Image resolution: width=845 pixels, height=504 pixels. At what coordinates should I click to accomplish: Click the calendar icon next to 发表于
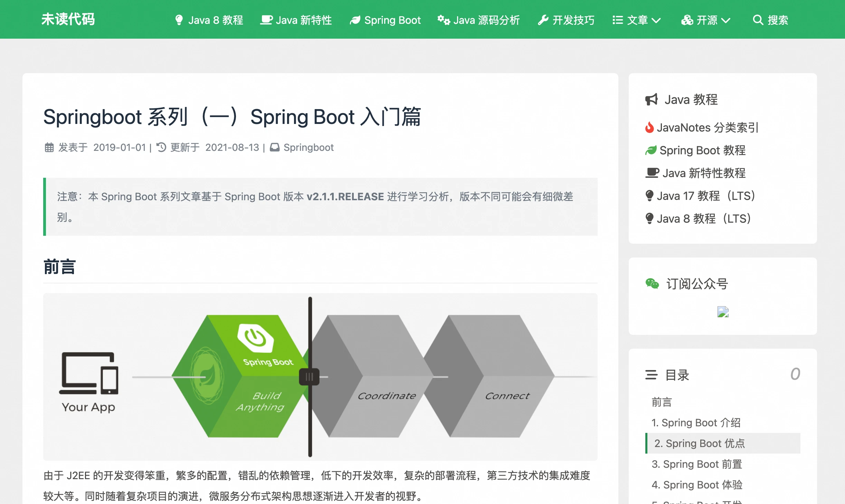pyautogui.click(x=49, y=147)
